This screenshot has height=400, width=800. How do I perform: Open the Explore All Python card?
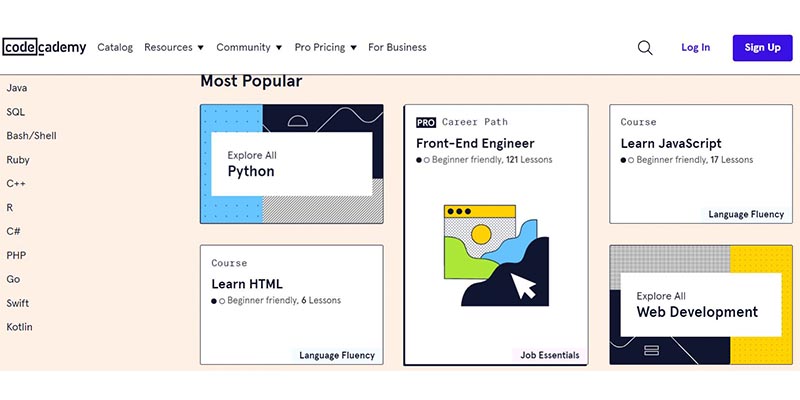click(x=291, y=164)
